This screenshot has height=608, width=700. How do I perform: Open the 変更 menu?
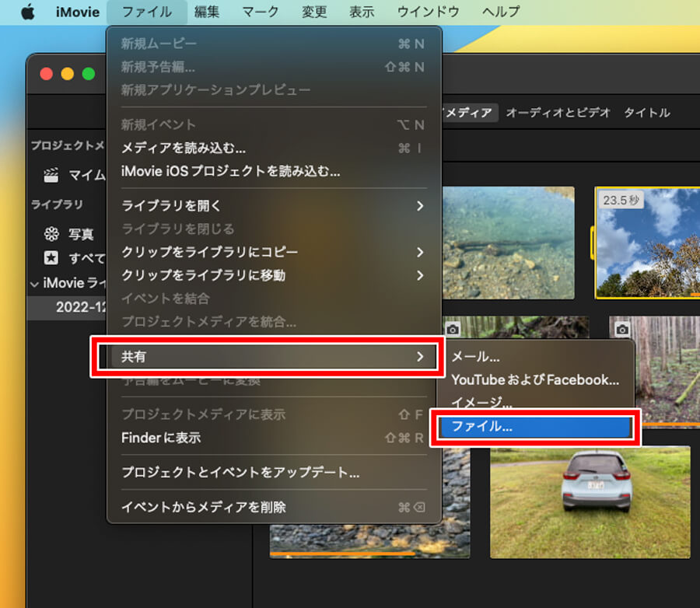314,12
